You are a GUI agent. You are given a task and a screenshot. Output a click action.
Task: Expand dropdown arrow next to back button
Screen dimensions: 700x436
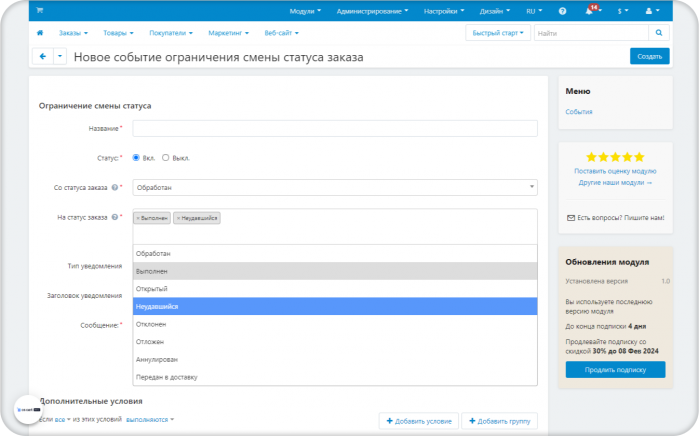(x=60, y=56)
